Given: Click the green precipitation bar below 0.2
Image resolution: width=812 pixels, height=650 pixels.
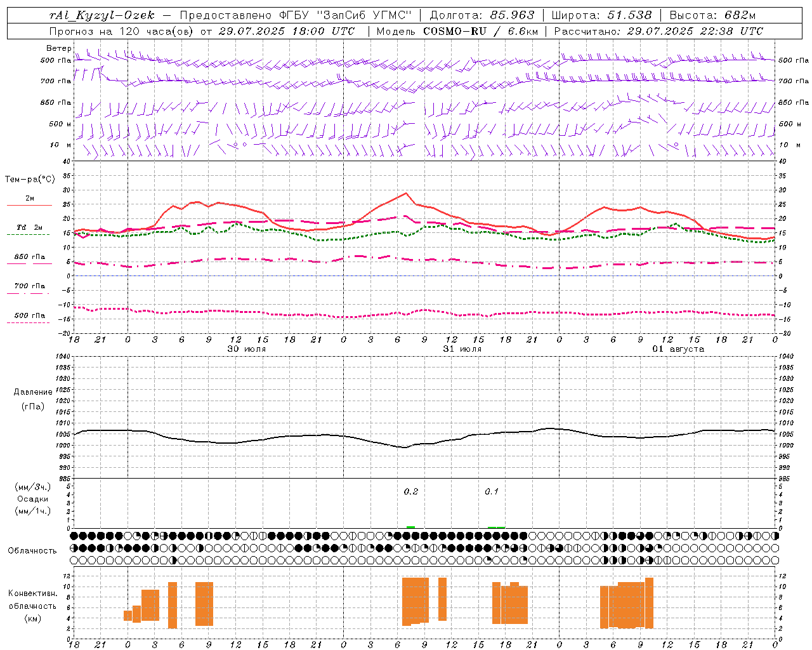Looking at the screenshot, I should pyautogui.click(x=410, y=527).
